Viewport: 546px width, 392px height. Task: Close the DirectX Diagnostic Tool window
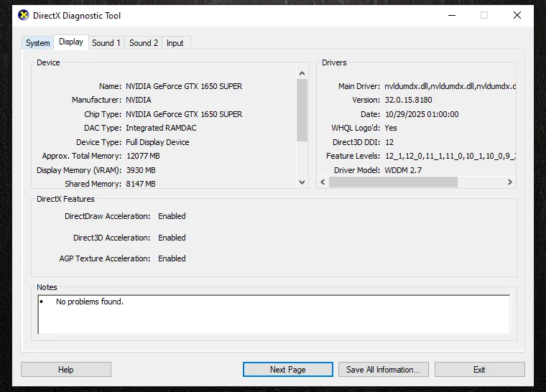[517, 15]
